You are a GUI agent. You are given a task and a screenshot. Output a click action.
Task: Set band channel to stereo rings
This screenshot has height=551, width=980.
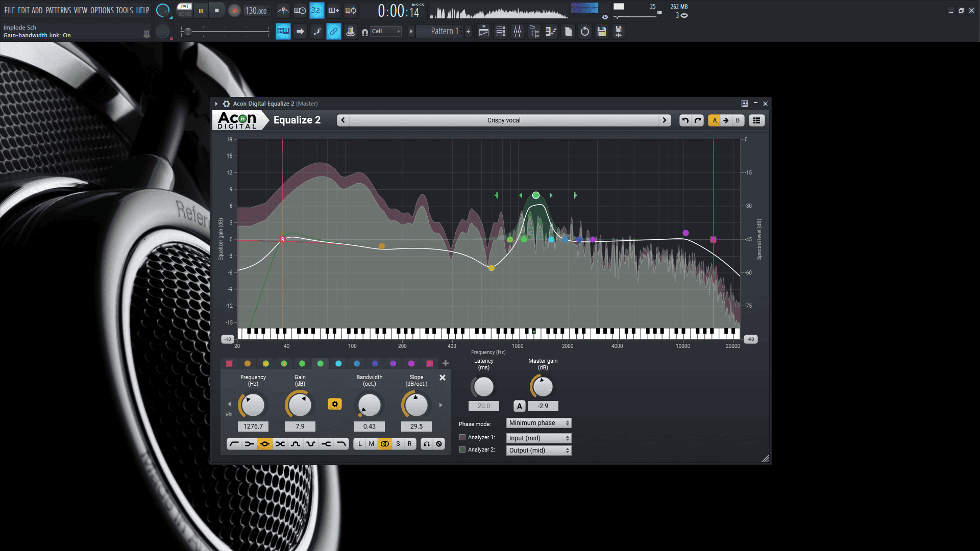pyautogui.click(x=385, y=444)
